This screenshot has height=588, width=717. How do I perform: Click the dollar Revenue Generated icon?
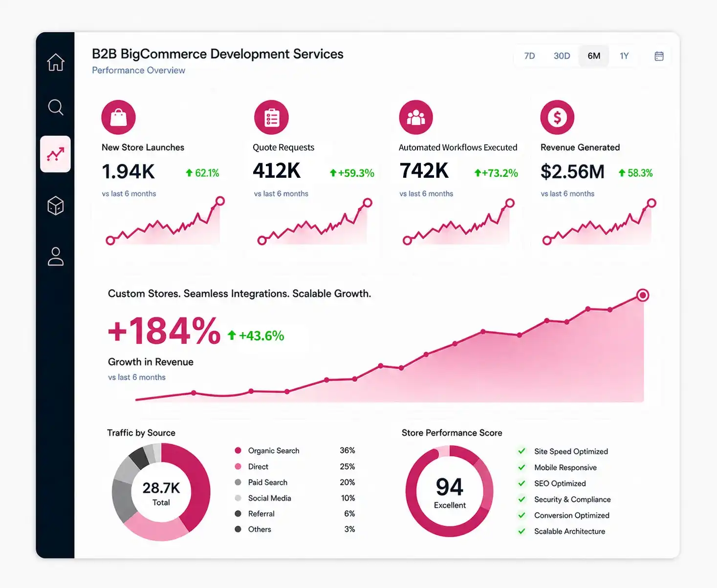point(557,117)
